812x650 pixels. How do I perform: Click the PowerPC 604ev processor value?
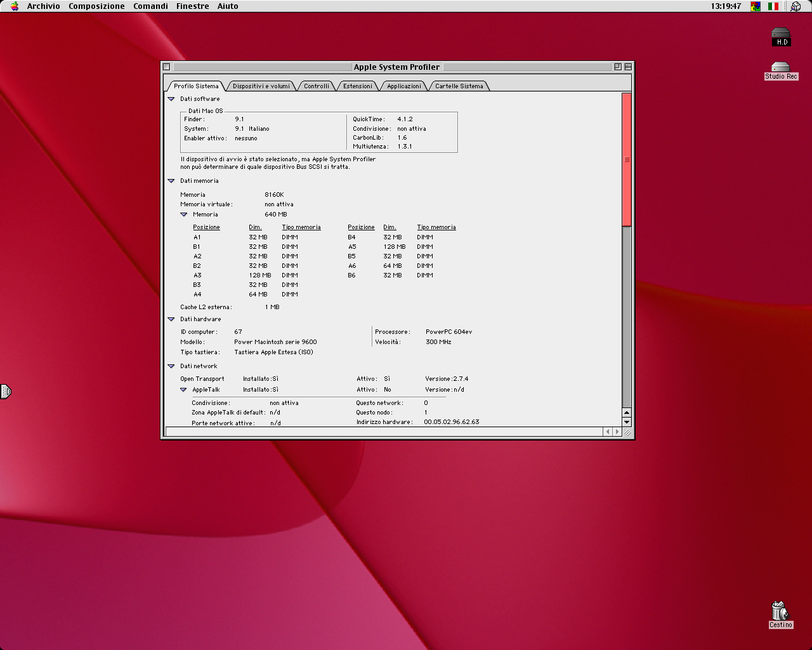(x=449, y=332)
